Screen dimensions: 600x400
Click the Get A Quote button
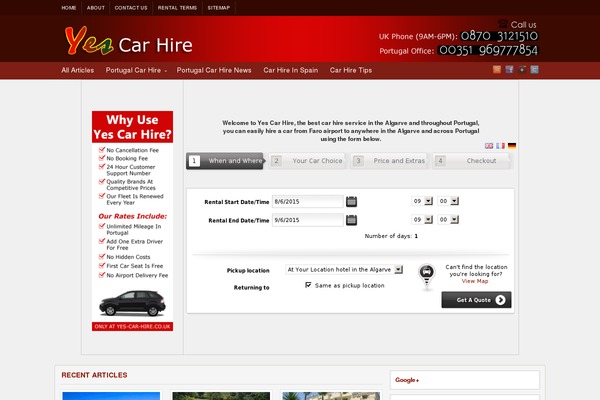476,300
